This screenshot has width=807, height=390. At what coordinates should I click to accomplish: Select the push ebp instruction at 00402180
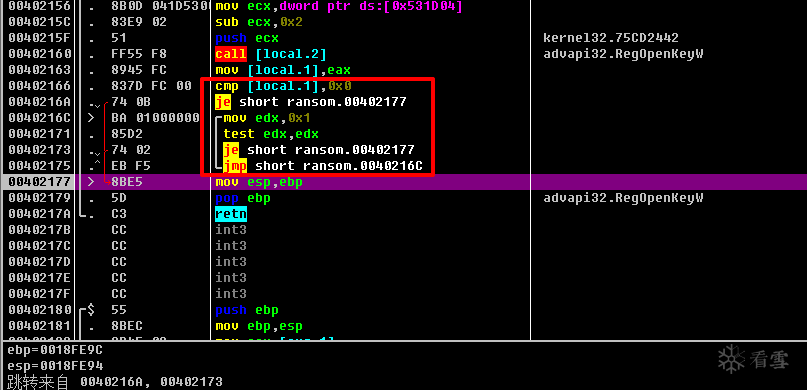(x=247, y=310)
